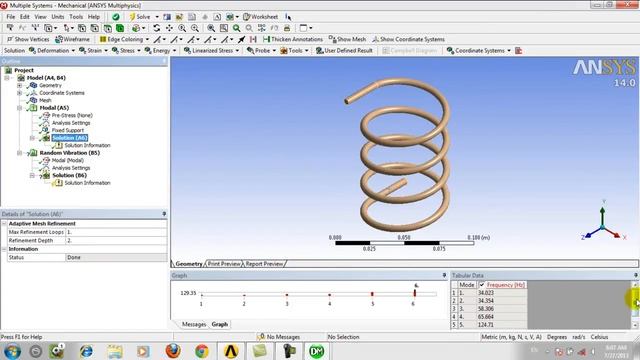This screenshot has height=360, width=640.
Task: Click the green Body selection filter icon
Action: pos(120,28)
